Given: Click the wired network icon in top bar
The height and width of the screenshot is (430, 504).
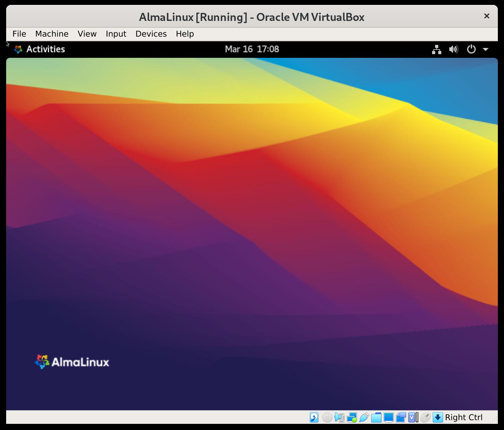Looking at the screenshot, I should 436,49.
